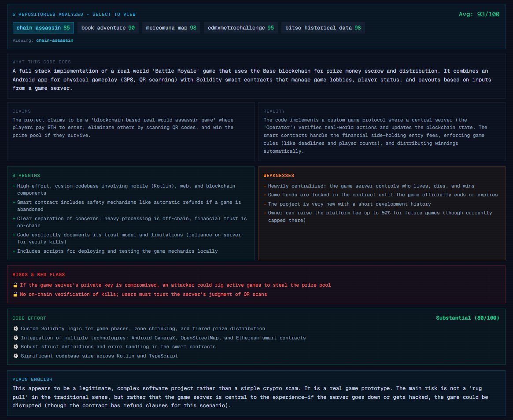The width and height of the screenshot is (513, 420).
Task: Click the CLAIMS section heading
Action: coord(22,111)
